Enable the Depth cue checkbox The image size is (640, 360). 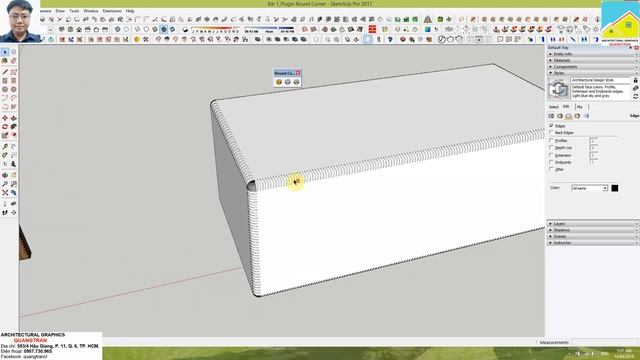[551, 147]
